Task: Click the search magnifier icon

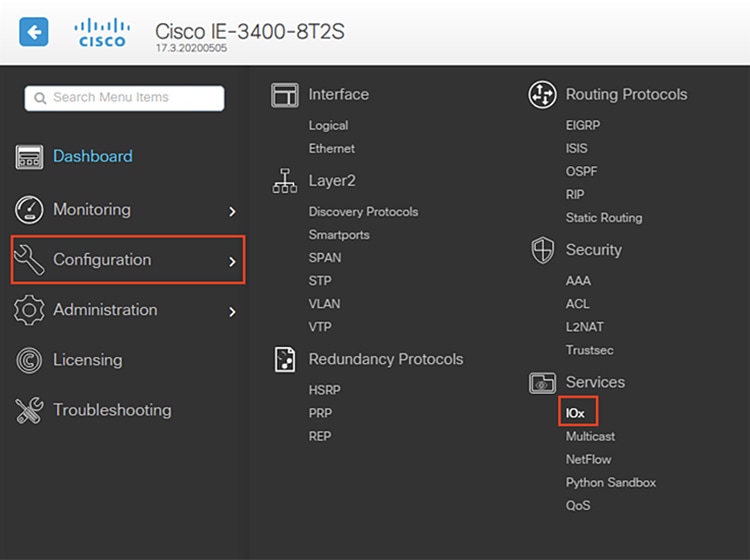Action: 40,98
